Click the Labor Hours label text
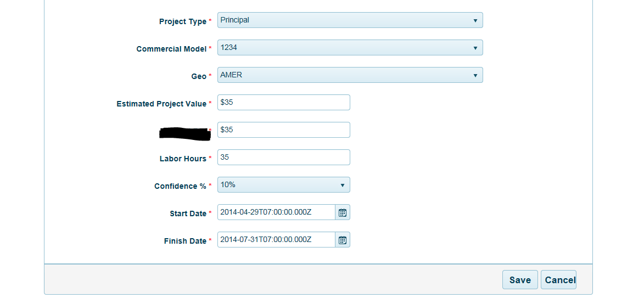The width and height of the screenshot is (644, 298). 183,159
